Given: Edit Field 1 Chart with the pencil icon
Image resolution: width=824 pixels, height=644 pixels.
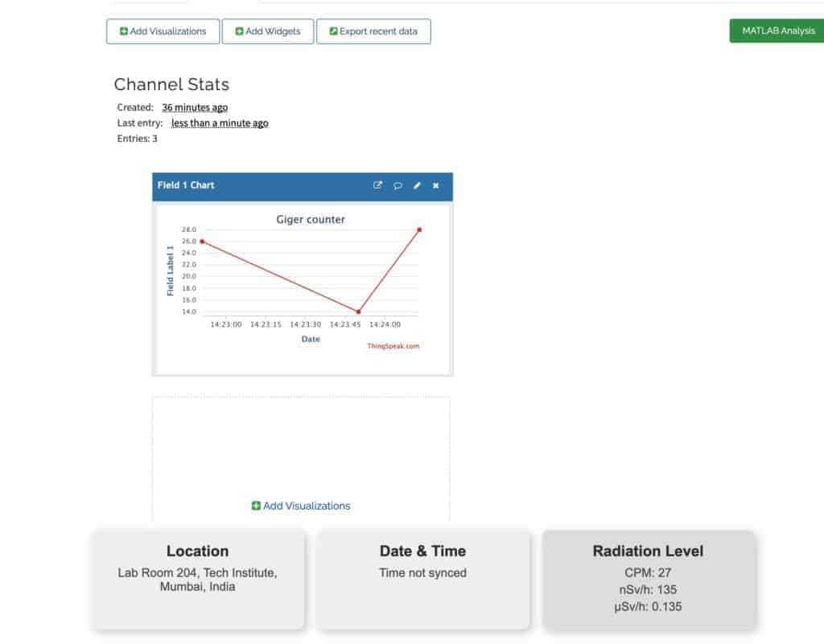Looking at the screenshot, I should coord(417,185).
